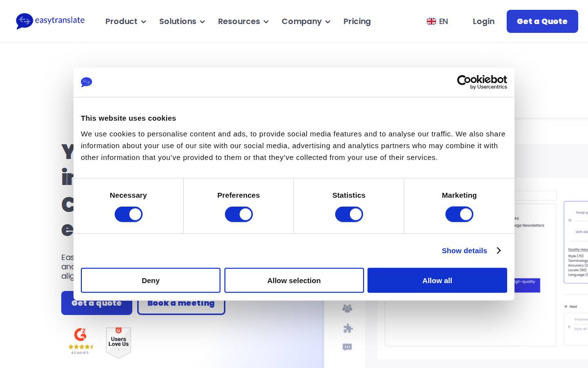
Task: Click the cookie dialog chat-bubble logo
Action: click(x=87, y=82)
